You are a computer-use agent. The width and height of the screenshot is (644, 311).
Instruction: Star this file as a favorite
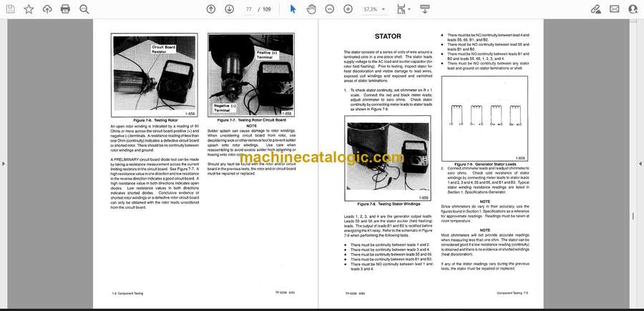(x=29, y=9)
